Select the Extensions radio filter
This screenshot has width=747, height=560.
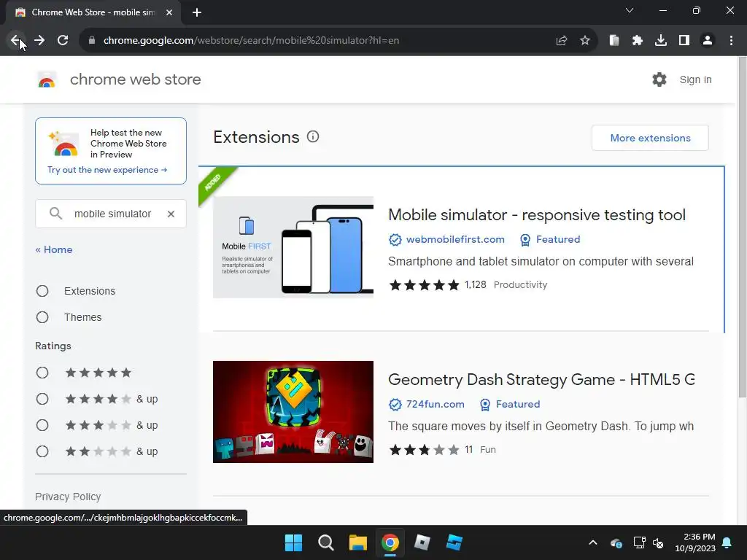coord(42,291)
